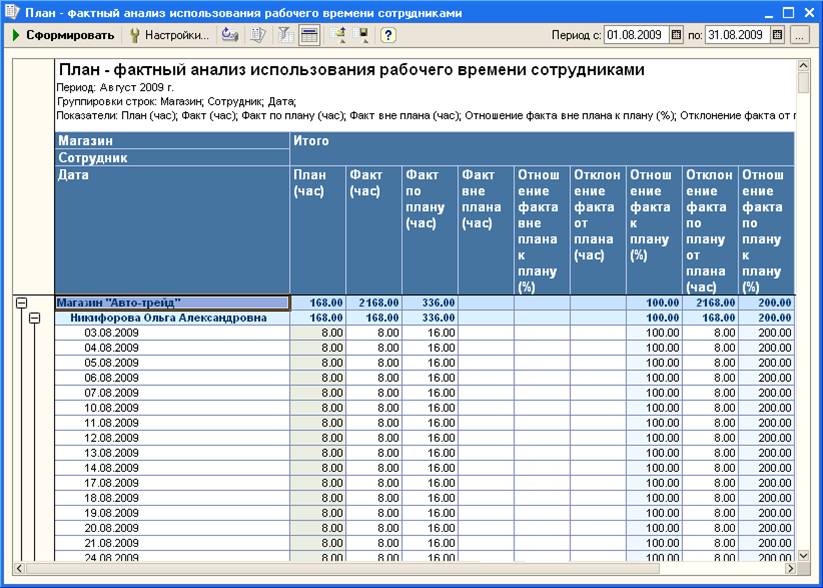Collapse the Никифорова Ольга Александровна group
The image size is (823, 588).
click(35, 318)
